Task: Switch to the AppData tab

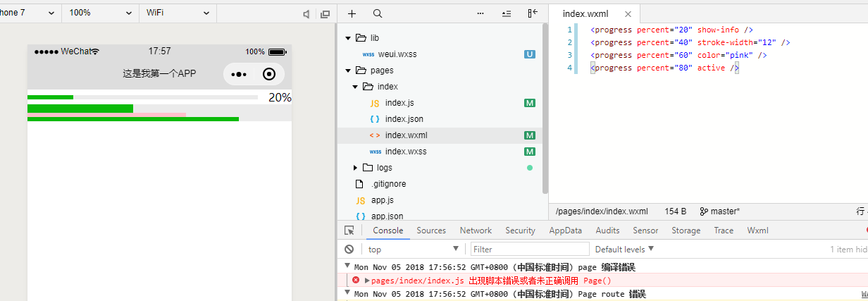Action: [565, 231]
